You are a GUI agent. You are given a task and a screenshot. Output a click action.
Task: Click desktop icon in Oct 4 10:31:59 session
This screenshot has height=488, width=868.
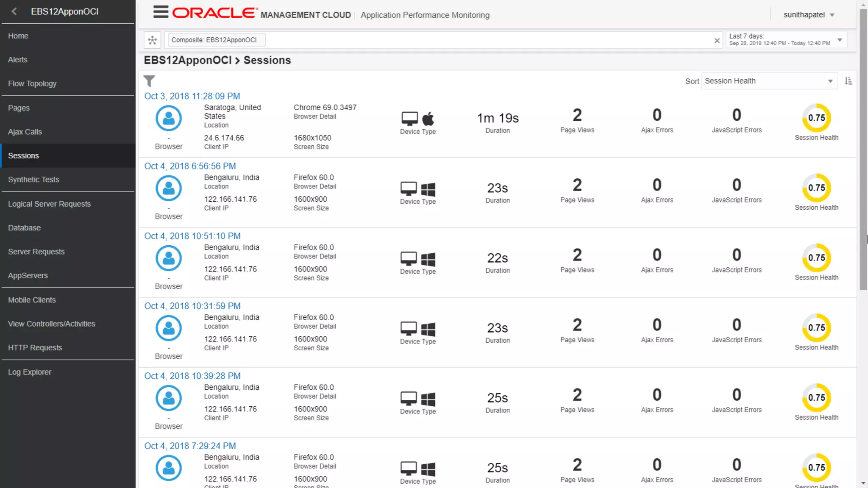tap(409, 328)
